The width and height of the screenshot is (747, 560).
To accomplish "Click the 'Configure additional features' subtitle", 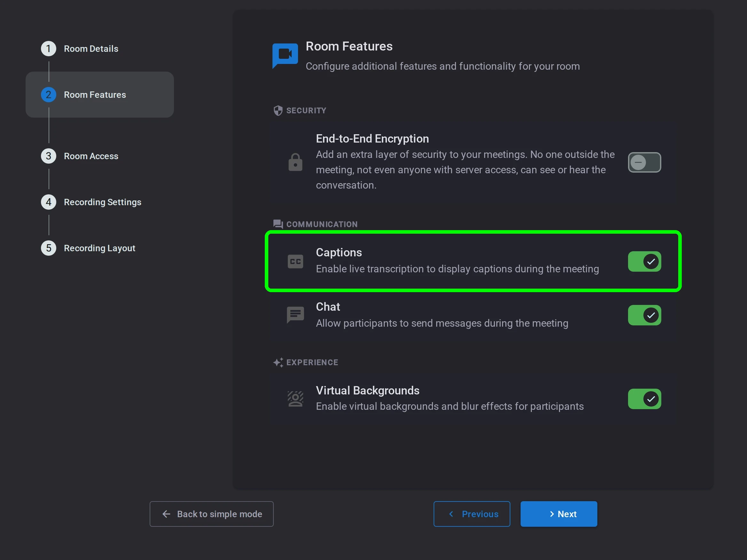I will coord(443,66).
